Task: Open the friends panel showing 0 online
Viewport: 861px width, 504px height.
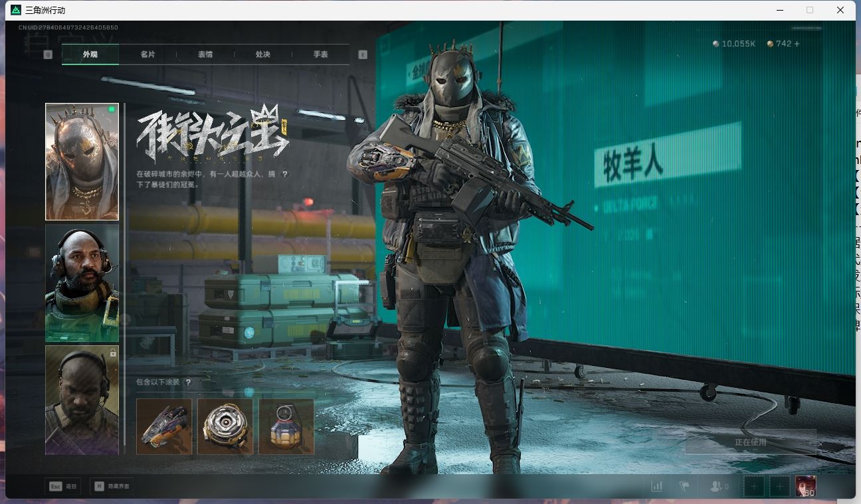Action: click(x=718, y=486)
